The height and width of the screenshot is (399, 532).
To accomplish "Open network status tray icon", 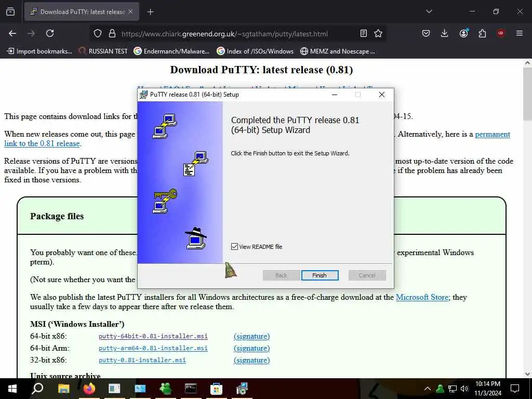I will pos(453,389).
